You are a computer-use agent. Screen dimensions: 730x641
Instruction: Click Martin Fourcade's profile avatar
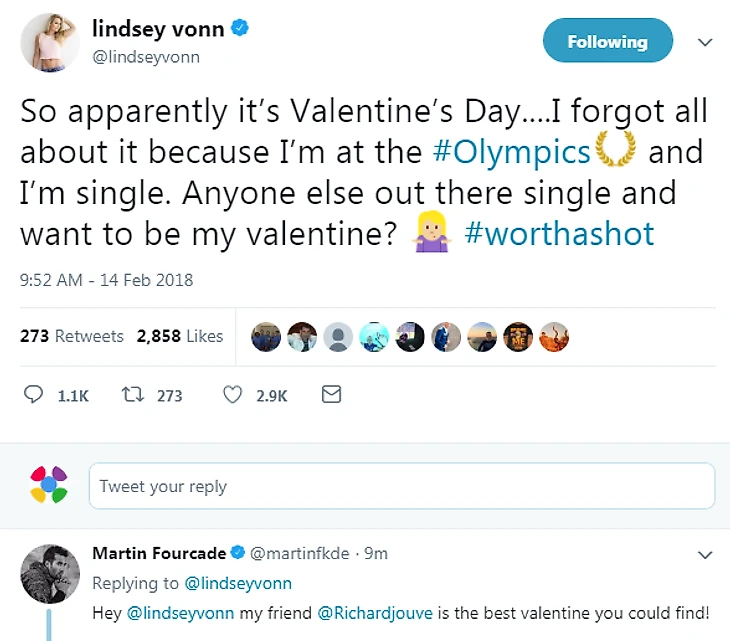pyautogui.click(x=47, y=575)
